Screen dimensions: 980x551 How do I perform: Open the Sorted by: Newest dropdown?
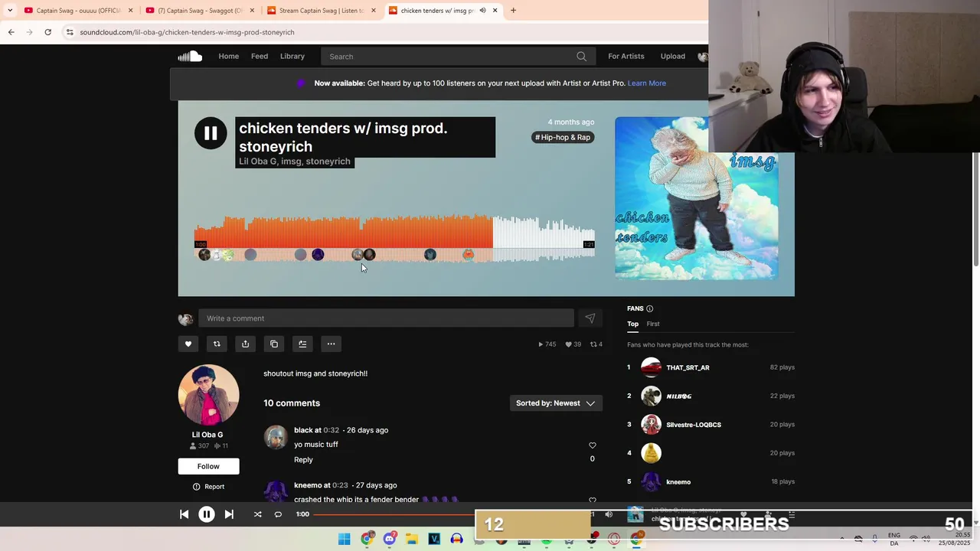(556, 403)
